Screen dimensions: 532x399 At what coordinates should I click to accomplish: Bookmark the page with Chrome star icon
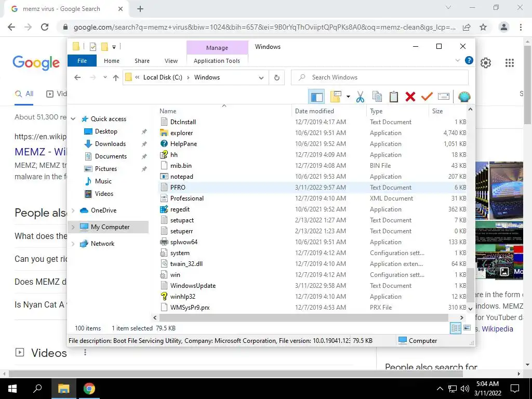coord(483,27)
